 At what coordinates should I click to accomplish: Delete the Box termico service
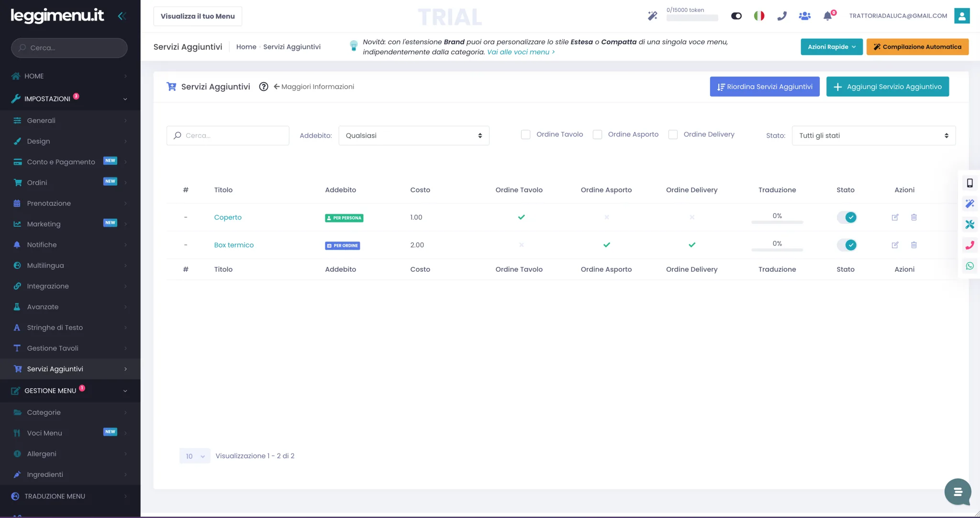(914, 245)
